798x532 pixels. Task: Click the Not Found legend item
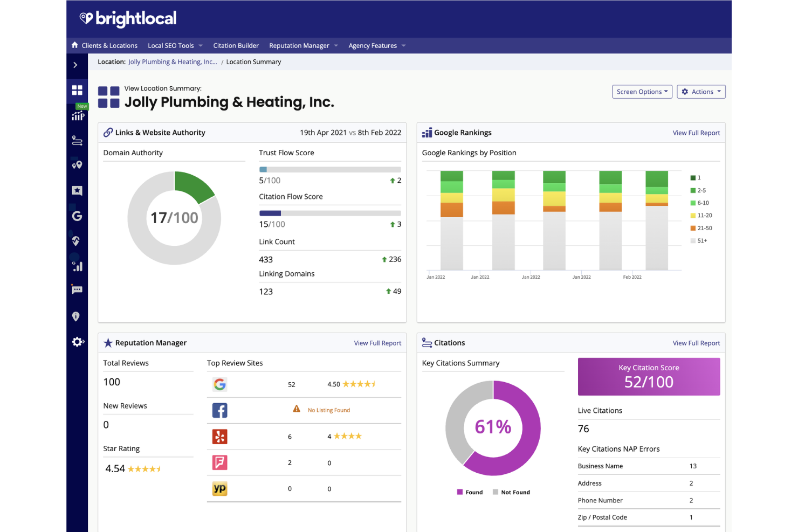[x=511, y=492]
